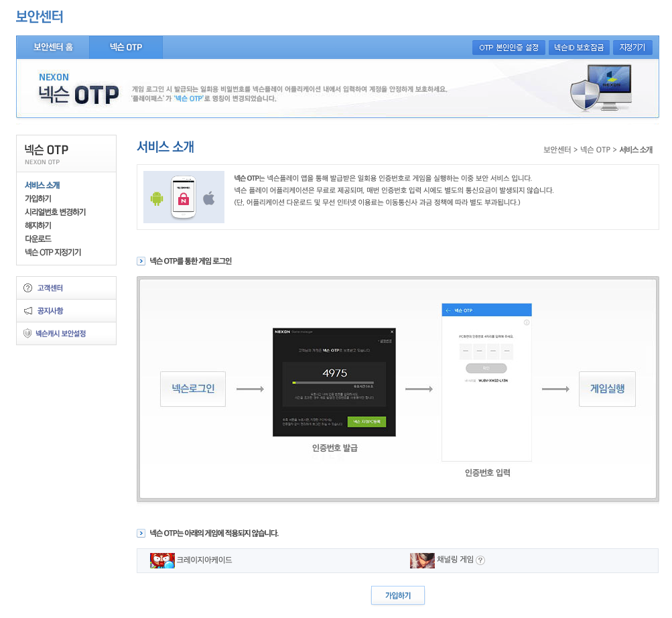Select 서비스 소개 in sidebar menu
Screen dimensions: 672x618
click(x=42, y=185)
